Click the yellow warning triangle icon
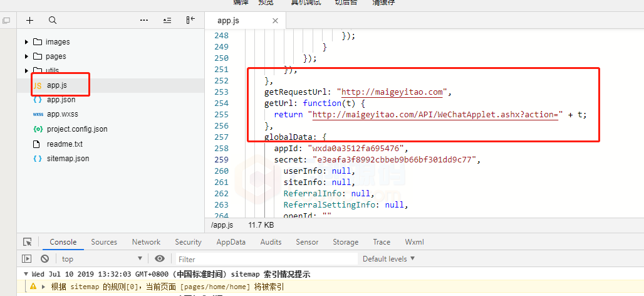Screen dimensions: 644x296 (33, 286)
